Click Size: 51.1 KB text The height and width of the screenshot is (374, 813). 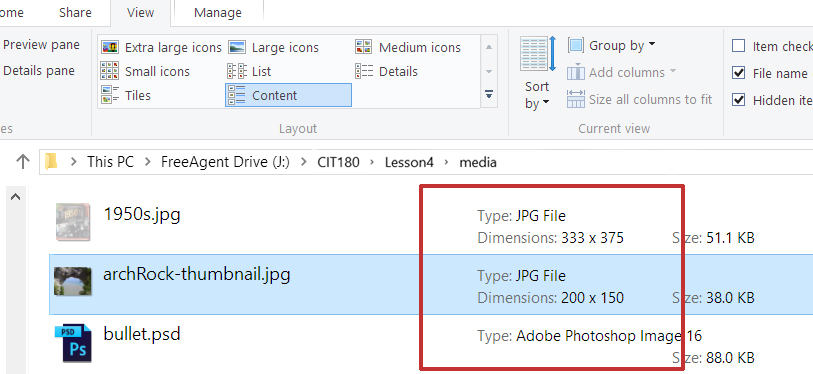[x=713, y=238]
